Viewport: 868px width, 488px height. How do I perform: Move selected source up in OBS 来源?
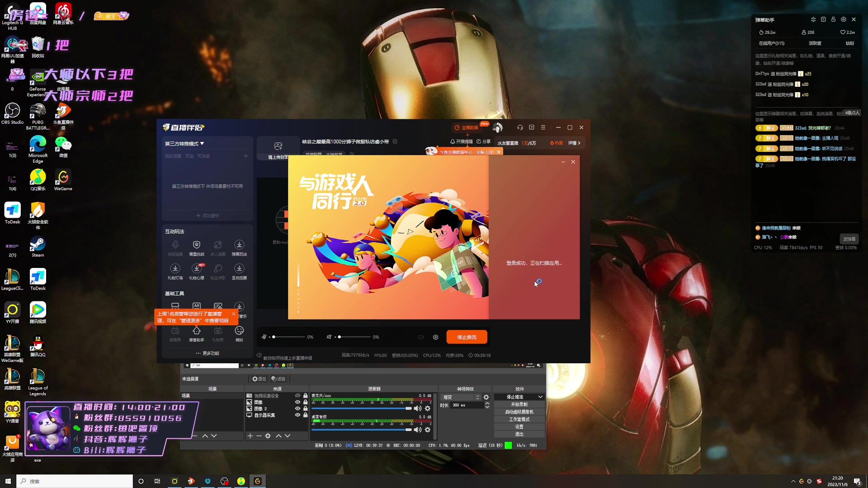(278, 436)
